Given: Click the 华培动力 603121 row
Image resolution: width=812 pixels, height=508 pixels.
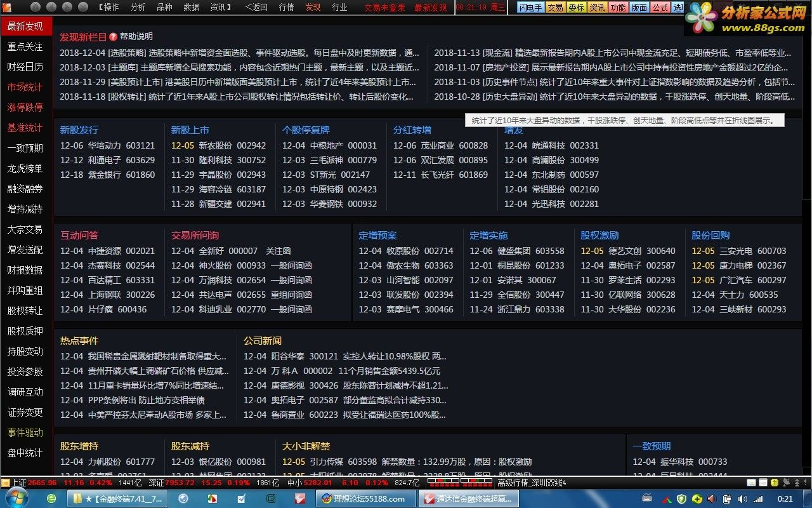Looking at the screenshot, I should point(107,145).
